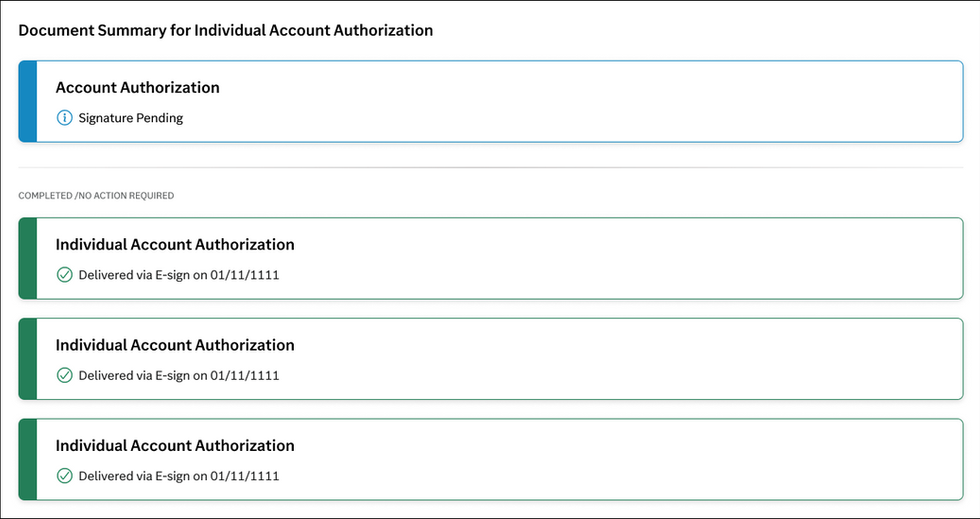Viewport: 980px width, 519px height.
Task: Open the second Individual Account Authorization title
Action: click(175, 345)
